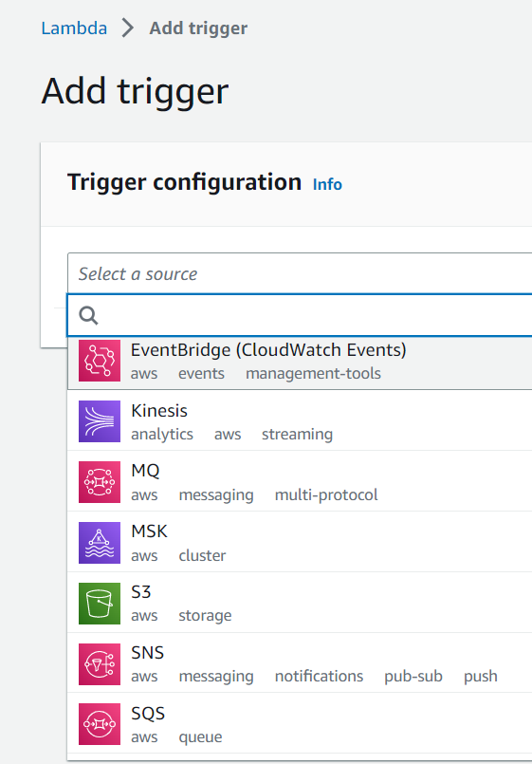Click the green S3 bucket icon
Screen dimensions: 532x764
100,604
